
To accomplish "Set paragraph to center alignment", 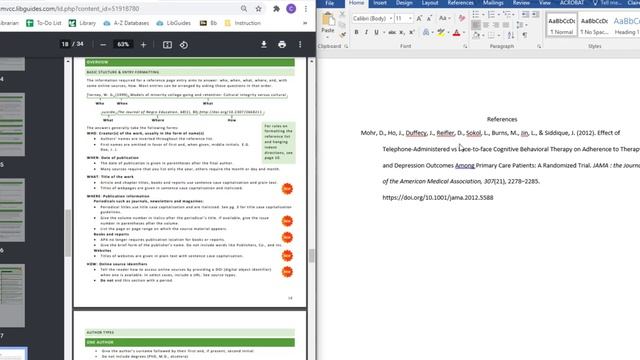I will [486, 25].
